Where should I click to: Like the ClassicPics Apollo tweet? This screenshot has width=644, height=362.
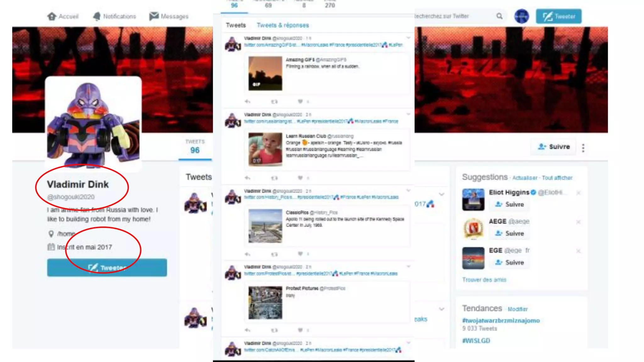[300, 254]
